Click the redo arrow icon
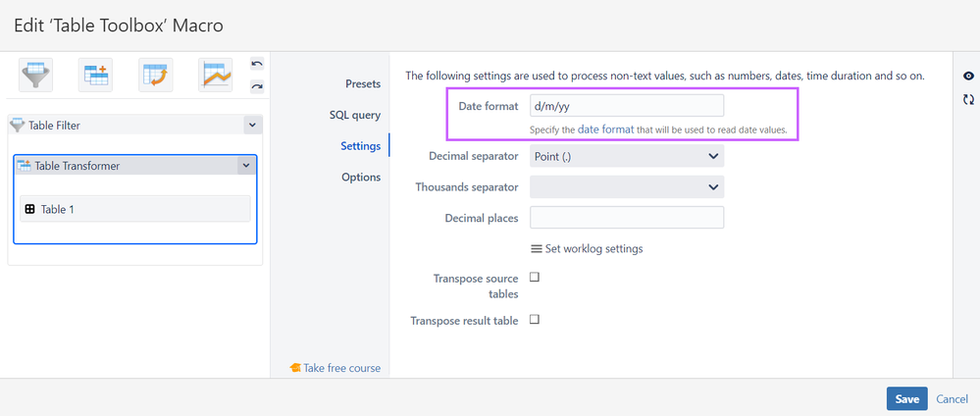The height and width of the screenshot is (416, 980). (257, 86)
